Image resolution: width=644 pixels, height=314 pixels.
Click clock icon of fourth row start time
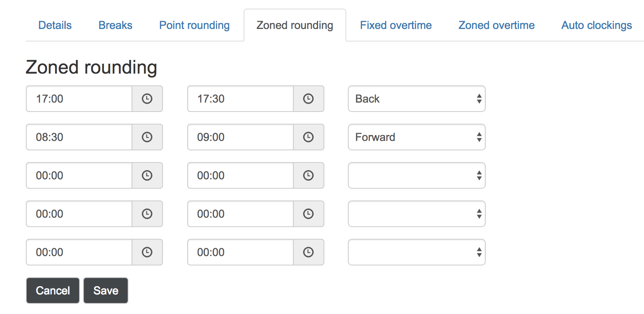147,214
